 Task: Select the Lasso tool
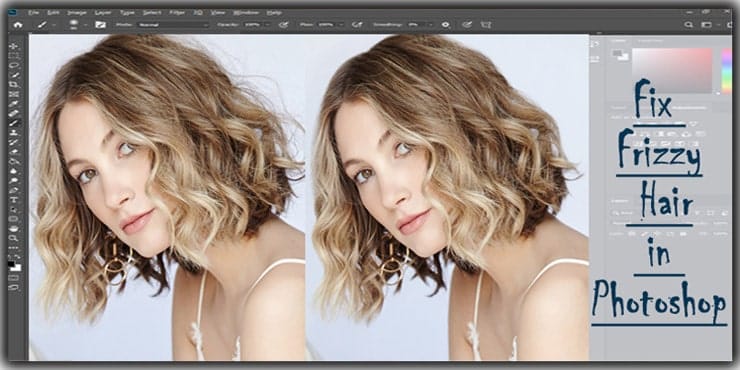coord(13,65)
